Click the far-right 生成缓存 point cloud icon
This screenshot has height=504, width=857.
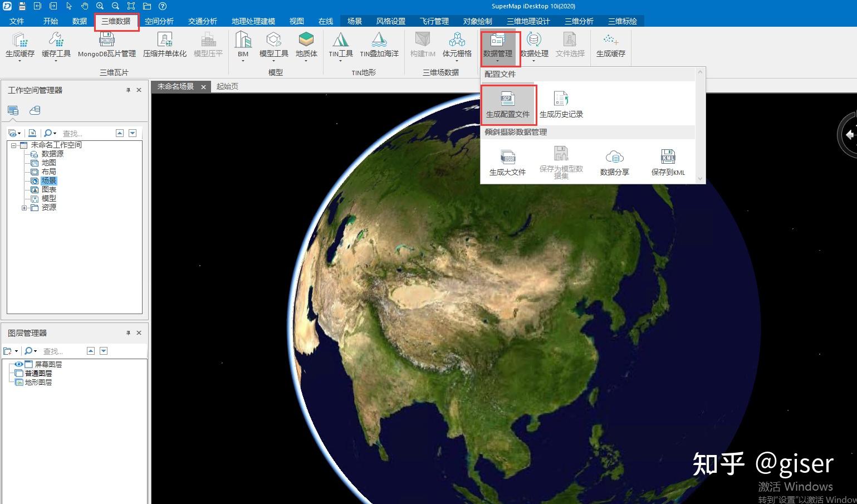point(611,45)
